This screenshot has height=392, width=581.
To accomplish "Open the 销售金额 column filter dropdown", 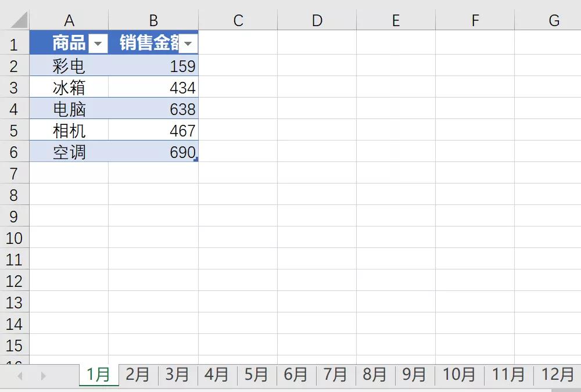I will pos(188,44).
